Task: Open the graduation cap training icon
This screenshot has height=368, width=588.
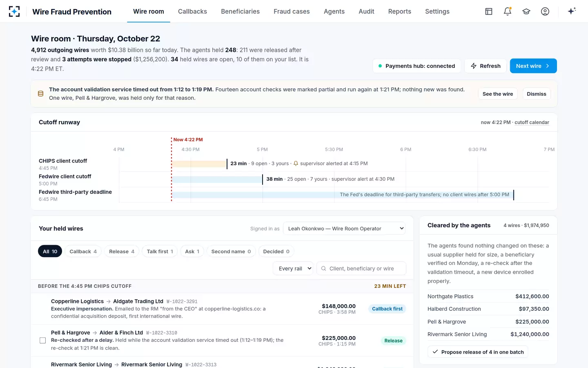Action: tap(526, 11)
